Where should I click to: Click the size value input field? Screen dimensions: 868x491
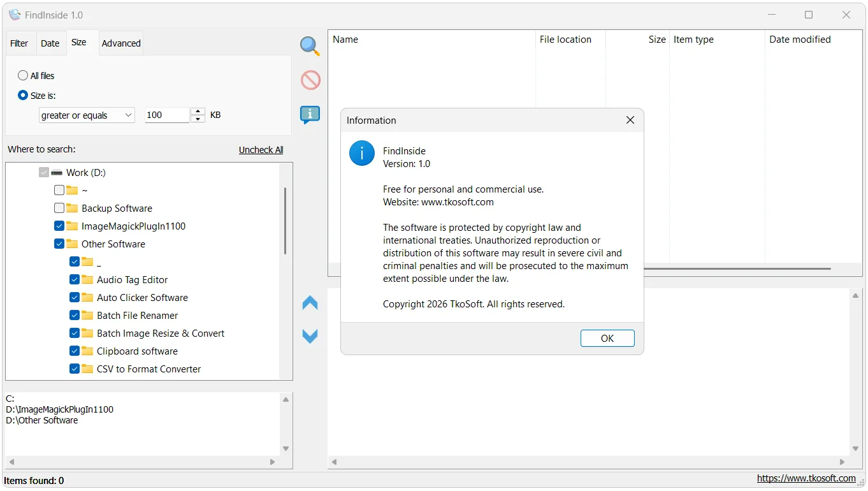point(168,115)
